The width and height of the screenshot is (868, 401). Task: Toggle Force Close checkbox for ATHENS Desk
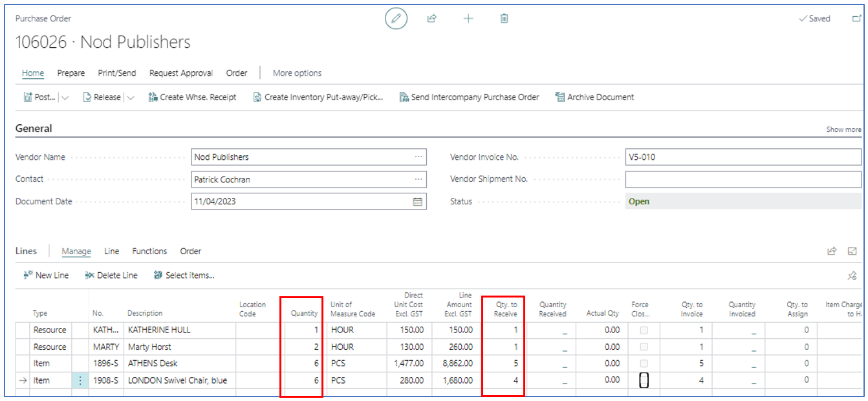pos(644,364)
